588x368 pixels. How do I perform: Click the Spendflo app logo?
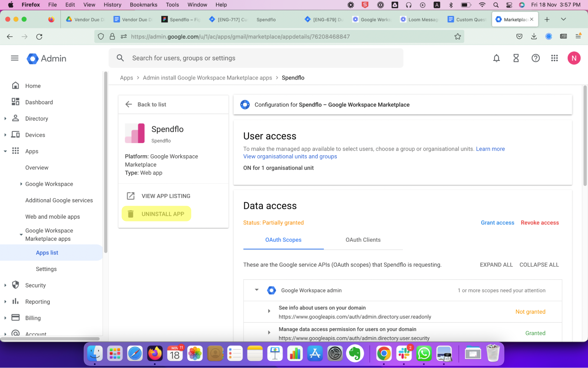tap(135, 133)
